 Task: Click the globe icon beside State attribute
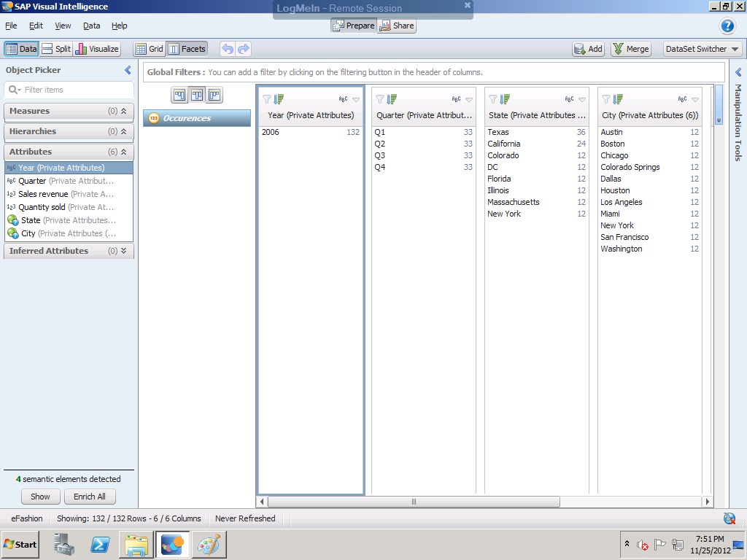tap(13, 220)
